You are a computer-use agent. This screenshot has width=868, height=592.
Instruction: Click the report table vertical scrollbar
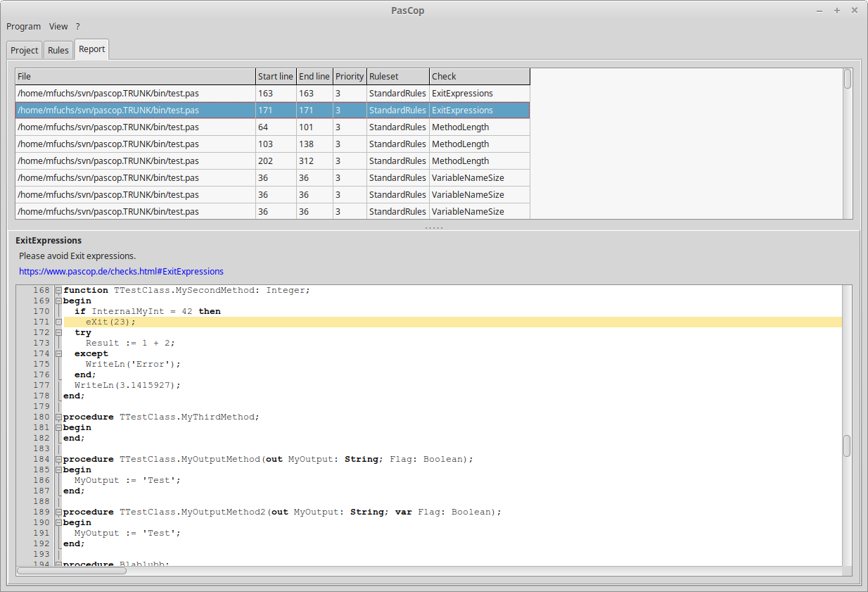[x=848, y=144]
